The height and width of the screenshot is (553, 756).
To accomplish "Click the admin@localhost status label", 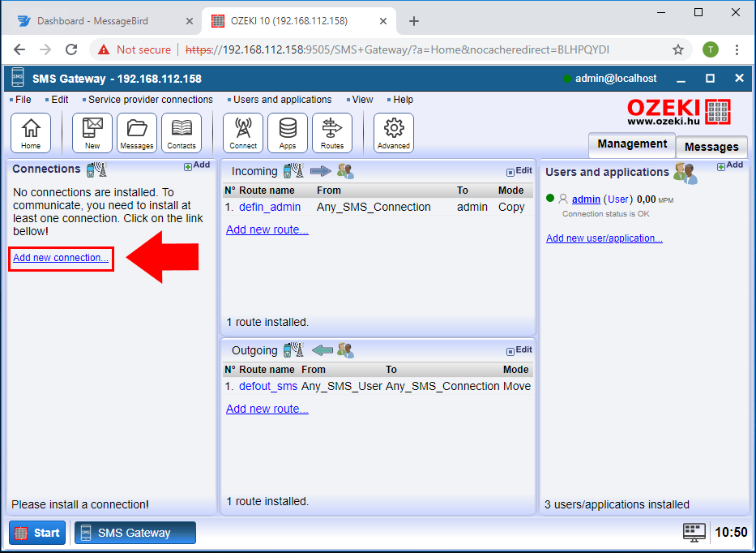I will 616,79.
